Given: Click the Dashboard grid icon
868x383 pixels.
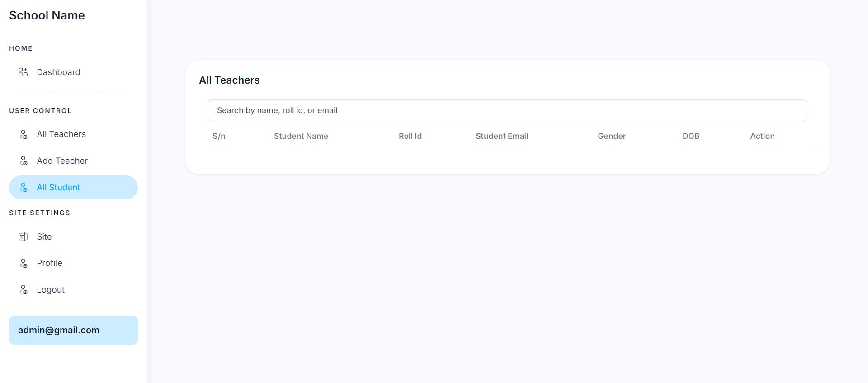Looking at the screenshot, I should click(23, 72).
